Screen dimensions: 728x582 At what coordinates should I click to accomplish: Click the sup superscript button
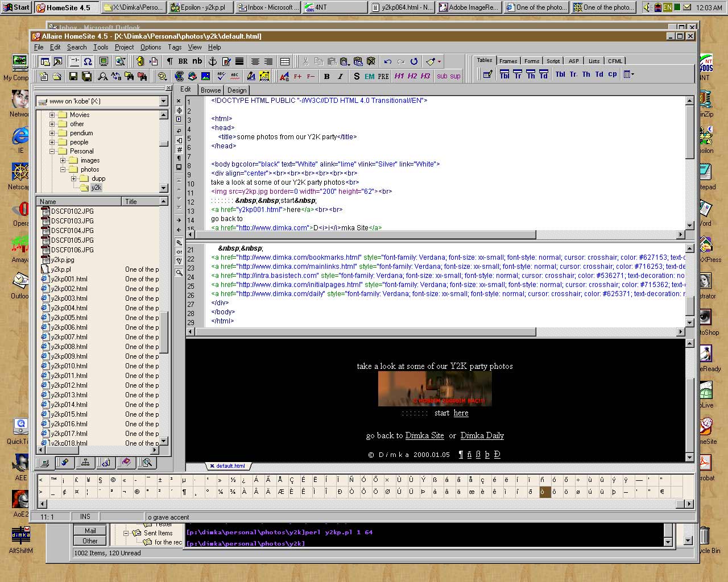pyautogui.click(x=455, y=76)
